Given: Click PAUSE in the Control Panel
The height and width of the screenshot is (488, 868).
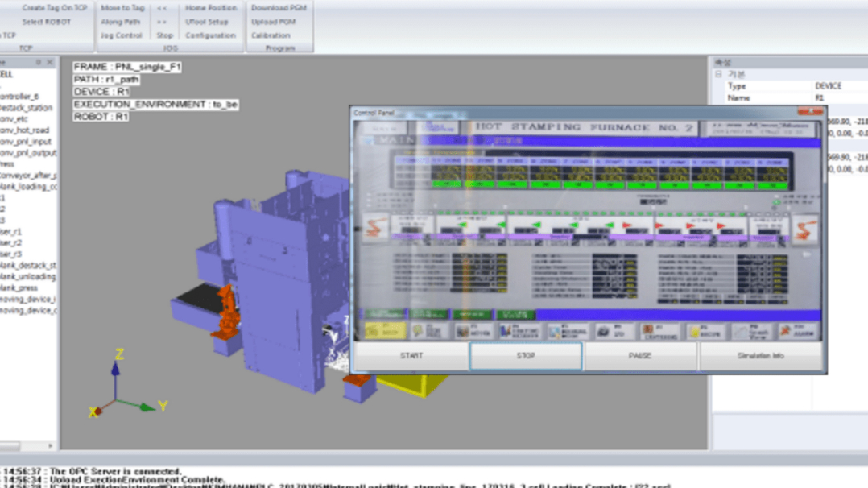Looking at the screenshot, I should [x=639, y=355].
